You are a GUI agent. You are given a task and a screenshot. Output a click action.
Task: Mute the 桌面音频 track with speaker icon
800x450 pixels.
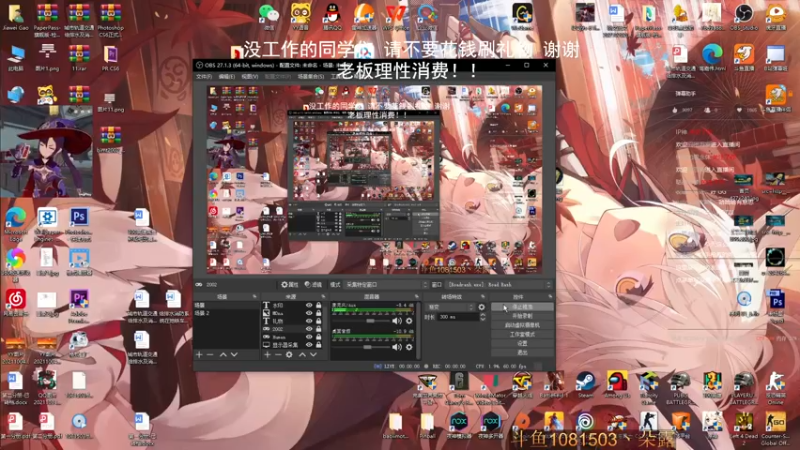[396, 347]
